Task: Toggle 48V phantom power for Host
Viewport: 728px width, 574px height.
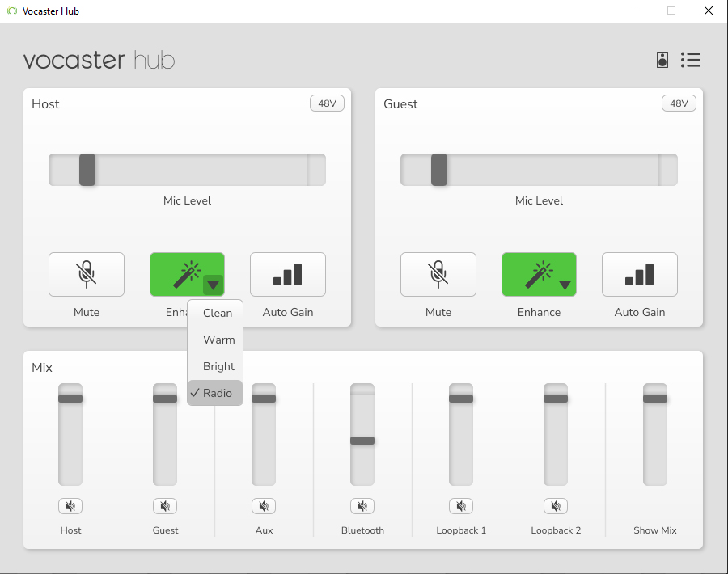Action: pyautogui.click(x=327, y=103)
